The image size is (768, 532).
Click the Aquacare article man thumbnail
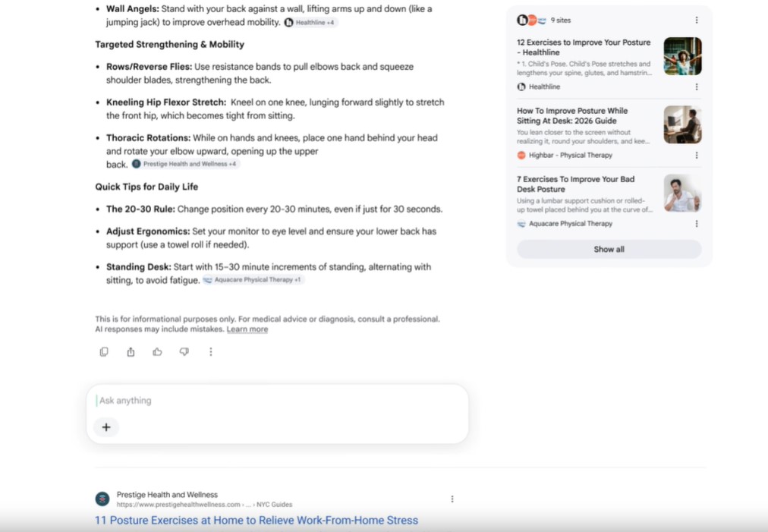682,194
